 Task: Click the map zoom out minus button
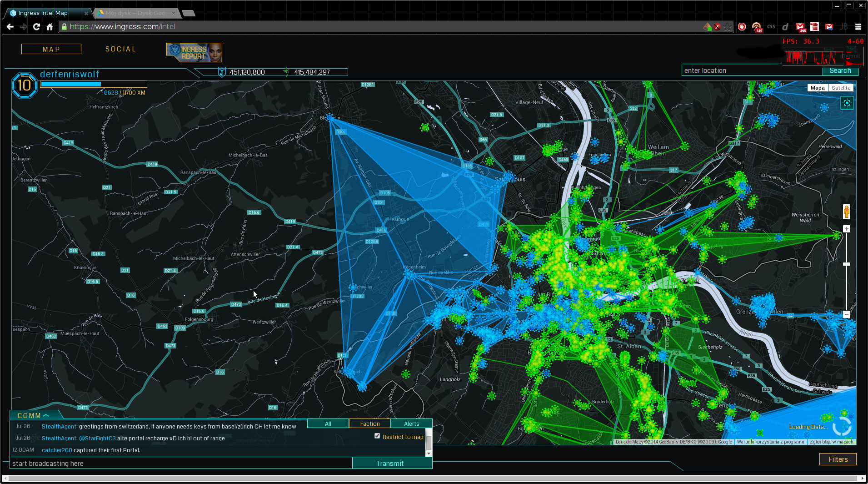(846, 314)
